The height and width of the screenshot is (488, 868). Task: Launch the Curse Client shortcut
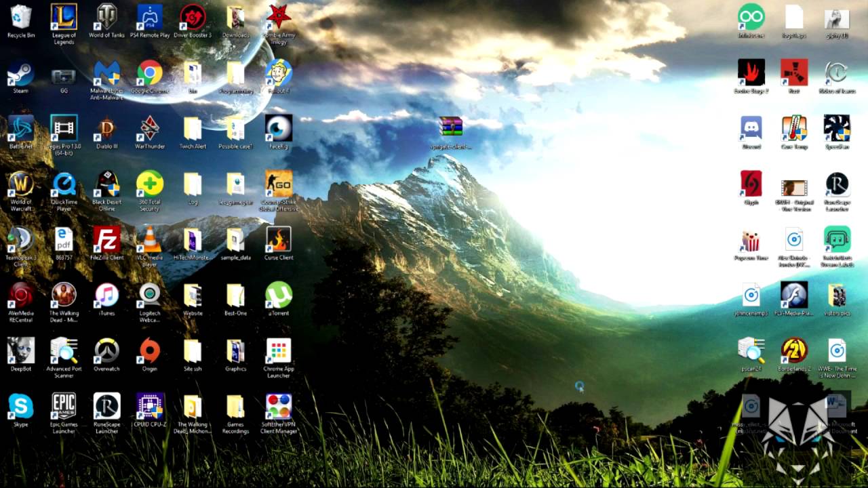279,239
